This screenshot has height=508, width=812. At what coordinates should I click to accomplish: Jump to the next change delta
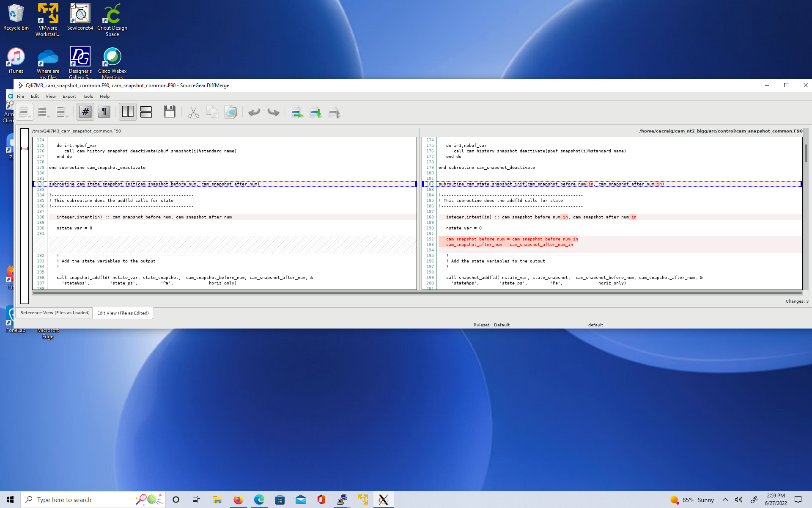[x=315, y=112]
